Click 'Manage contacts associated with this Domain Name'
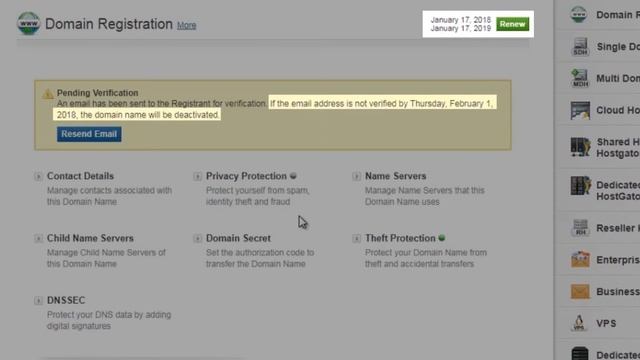640x360 pixels. [x=109, y=196]
